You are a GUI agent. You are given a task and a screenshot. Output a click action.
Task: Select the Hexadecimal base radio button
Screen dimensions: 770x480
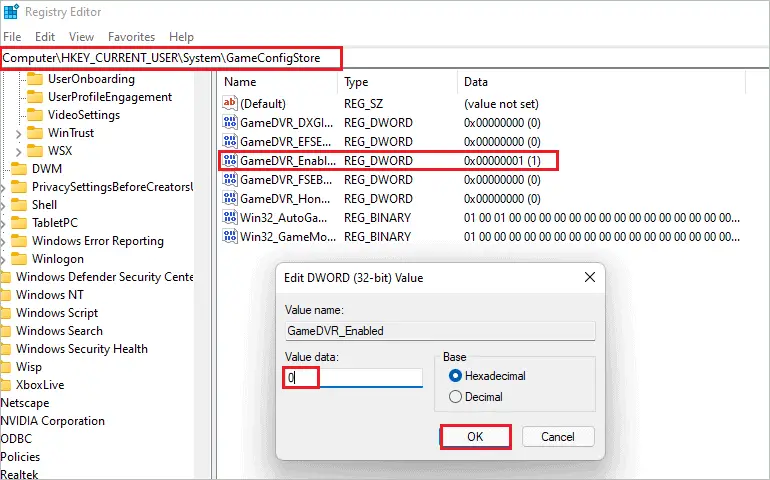(455, 376)
